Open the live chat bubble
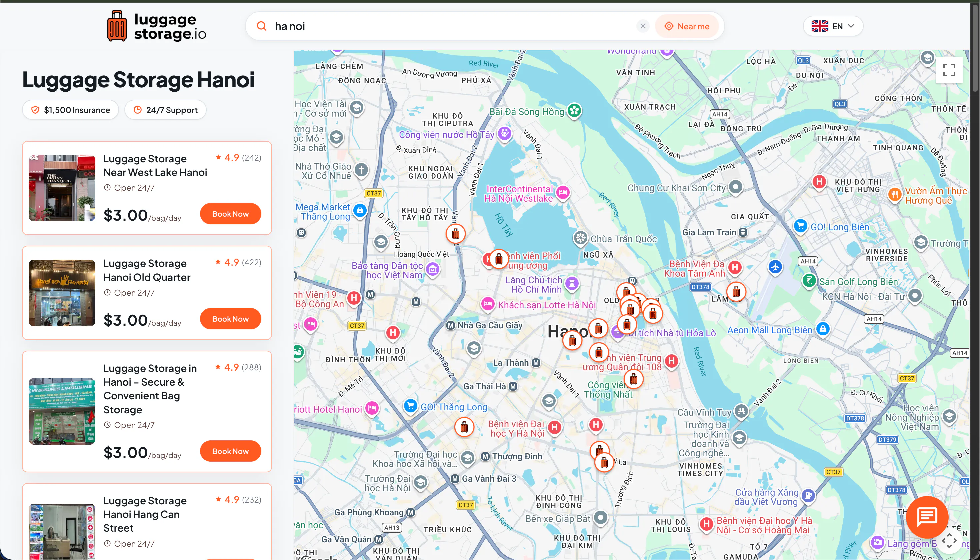980x560 pixels. [927, 517]
